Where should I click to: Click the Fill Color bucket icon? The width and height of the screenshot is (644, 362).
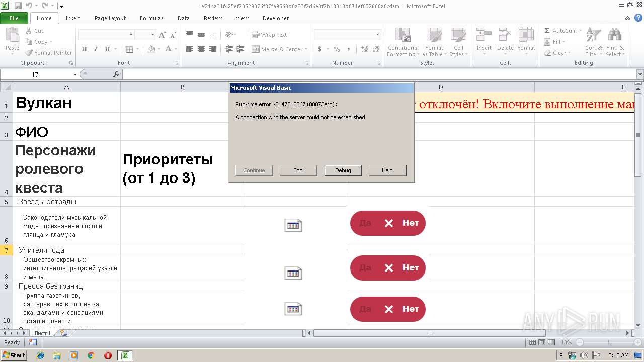(x=151, y=49)
